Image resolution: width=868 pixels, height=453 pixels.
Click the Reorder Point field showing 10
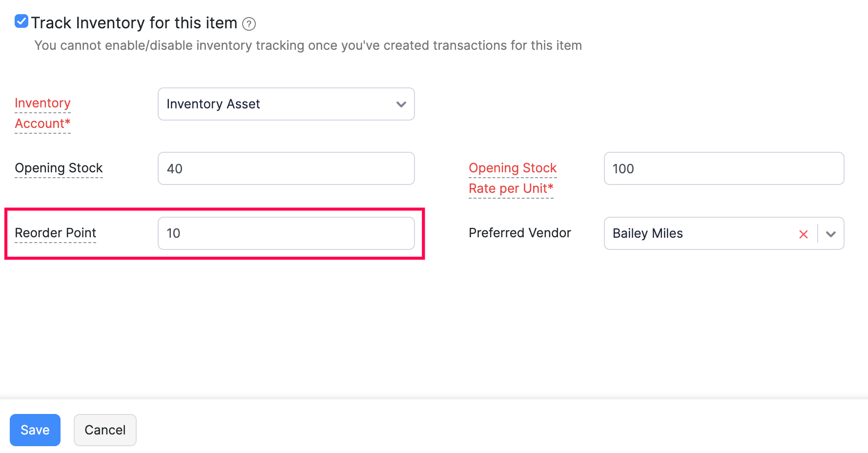(286, 233)
